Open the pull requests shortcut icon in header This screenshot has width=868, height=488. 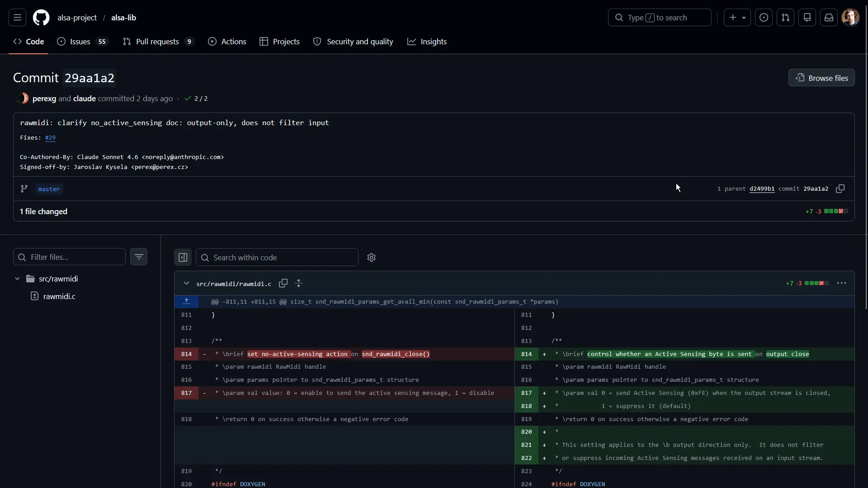pyautogui.click(x=785, y=18)
